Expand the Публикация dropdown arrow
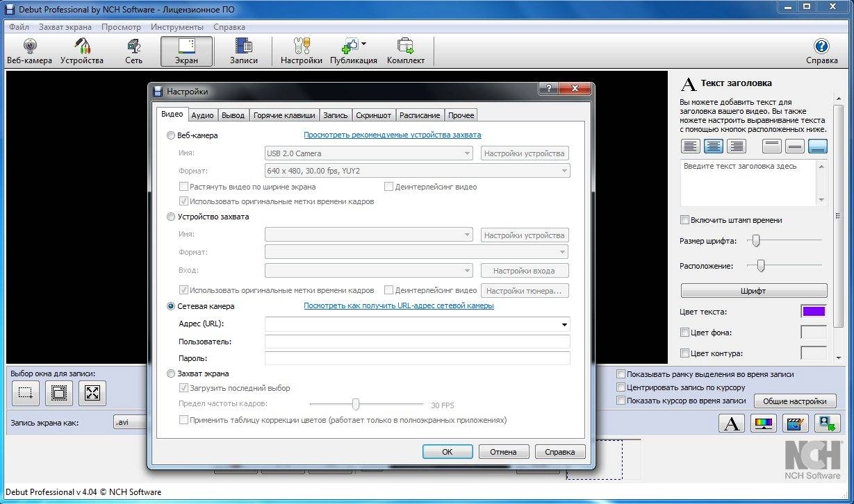The width and height of the screenshot is (854, 504). (x=363, y=43)
